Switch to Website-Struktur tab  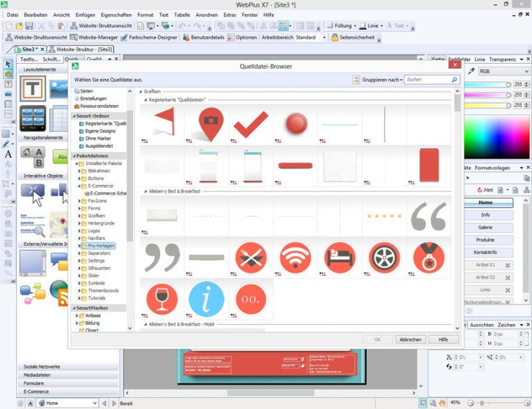tap(80, 49)
